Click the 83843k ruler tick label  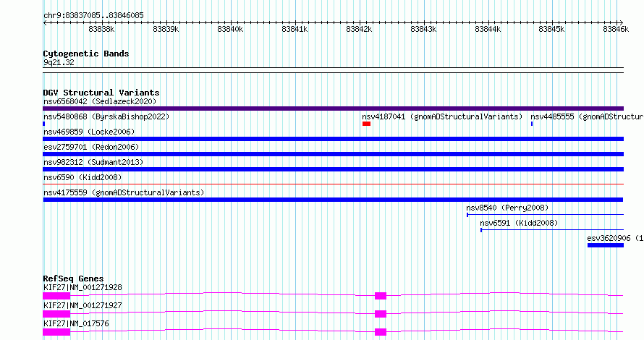click(x=423, y=29)
